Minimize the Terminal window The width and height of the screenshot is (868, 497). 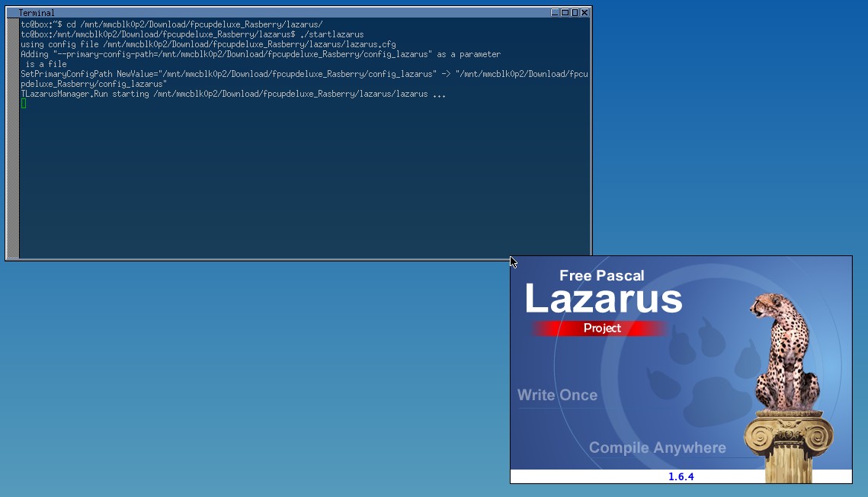(x=556, y=12)
